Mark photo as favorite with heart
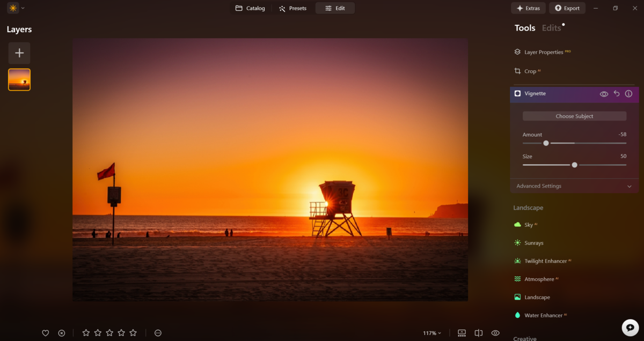The width and height of the screenshot is (644, 341). (x=46, y=333)
